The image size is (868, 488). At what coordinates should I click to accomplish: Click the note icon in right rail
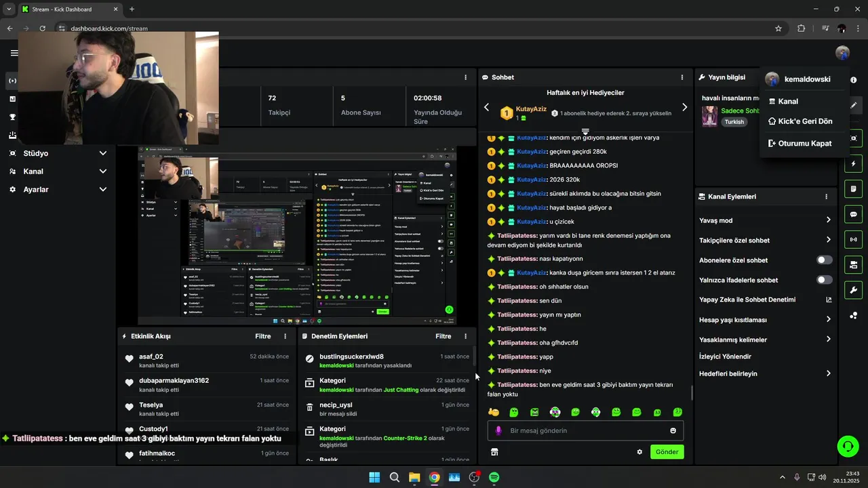[854, 189]
